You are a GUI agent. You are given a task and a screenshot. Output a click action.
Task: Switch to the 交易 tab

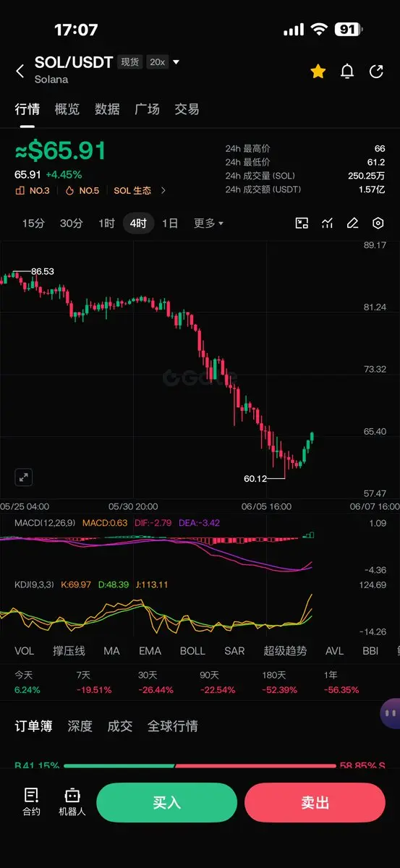click(x=187, y=109)
